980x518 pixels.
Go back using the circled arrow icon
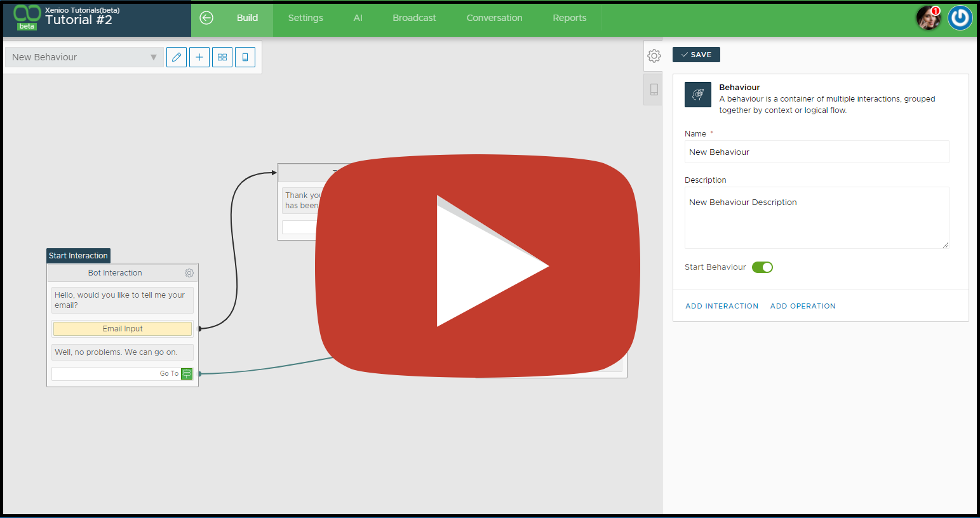pyautogui.click(x=206, y=18)
